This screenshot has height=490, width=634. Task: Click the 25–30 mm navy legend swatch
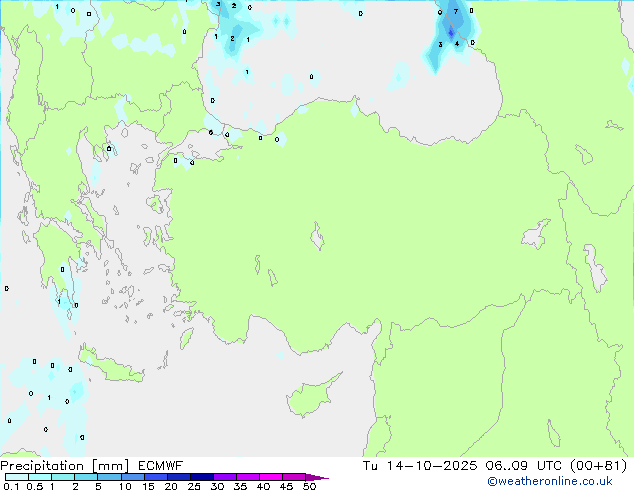click(x=201, y=477)
